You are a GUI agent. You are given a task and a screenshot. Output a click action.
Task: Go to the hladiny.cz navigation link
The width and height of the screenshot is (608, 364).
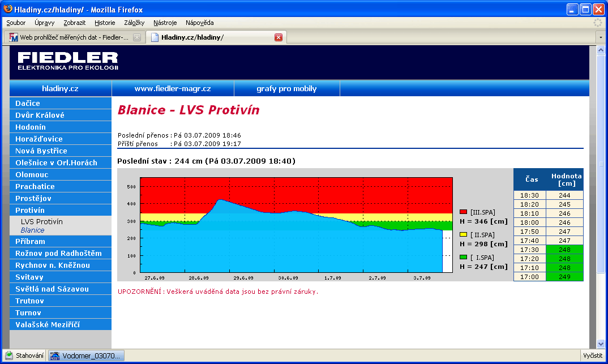point(61,89)
